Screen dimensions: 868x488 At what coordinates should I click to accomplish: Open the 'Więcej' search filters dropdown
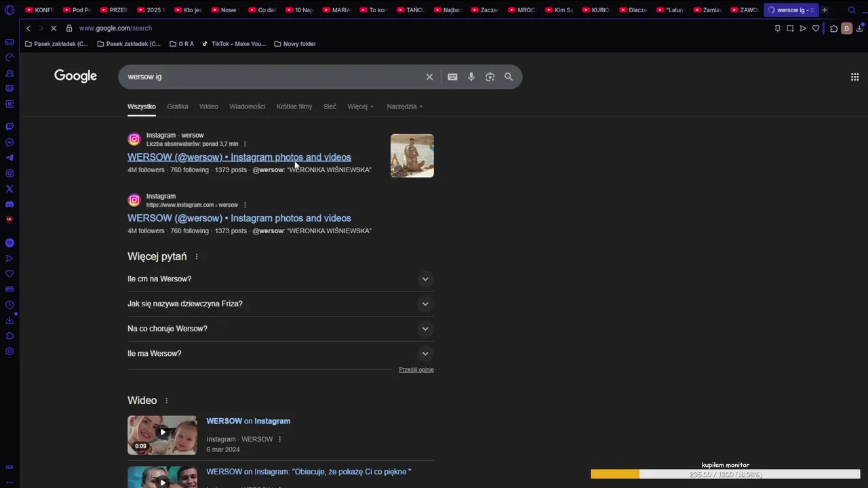click(x=360, y=106)
